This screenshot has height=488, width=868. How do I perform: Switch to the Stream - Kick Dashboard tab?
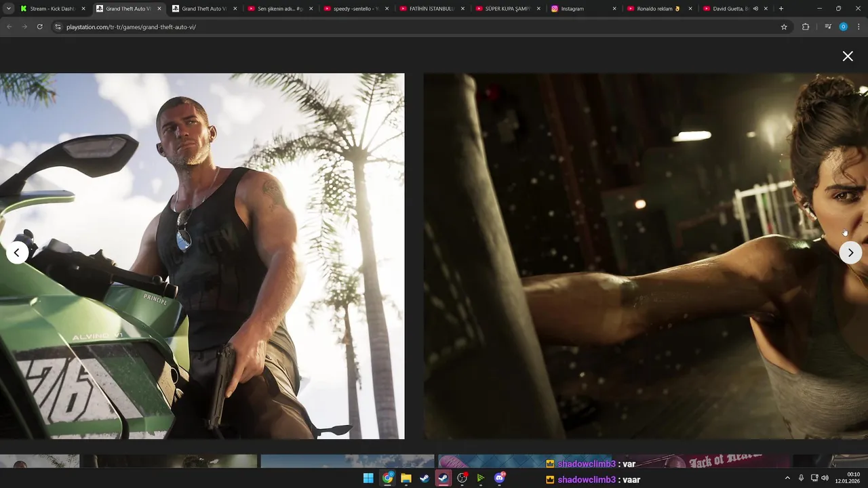coord(52,9)
